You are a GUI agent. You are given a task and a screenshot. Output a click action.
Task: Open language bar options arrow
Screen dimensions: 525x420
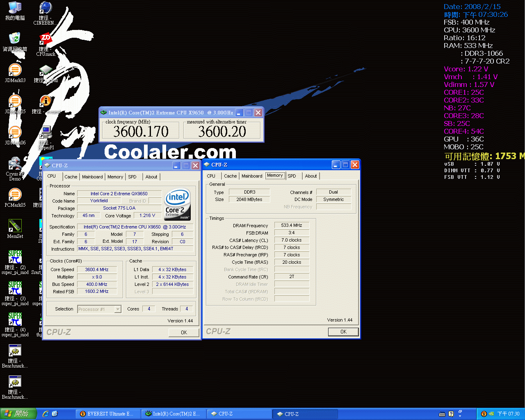(x=460, y=416)
